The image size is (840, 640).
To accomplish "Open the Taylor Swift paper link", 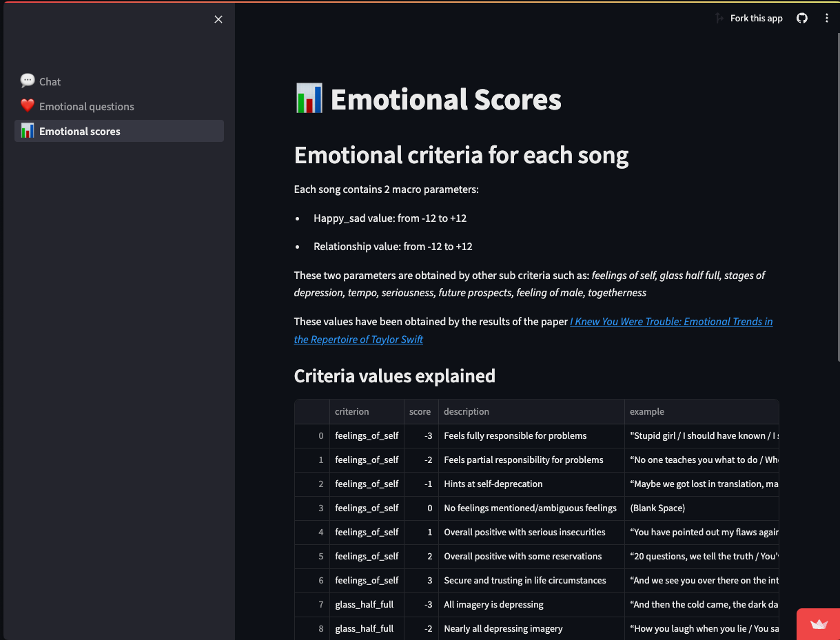I will pyautogui.click(x=671, y=322).
